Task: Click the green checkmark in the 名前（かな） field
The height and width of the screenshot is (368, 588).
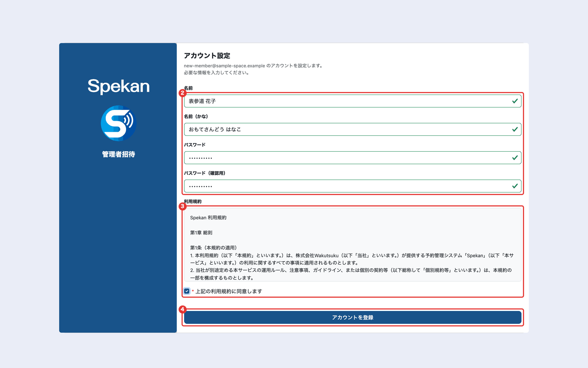Action: click(x=515, y=130)
